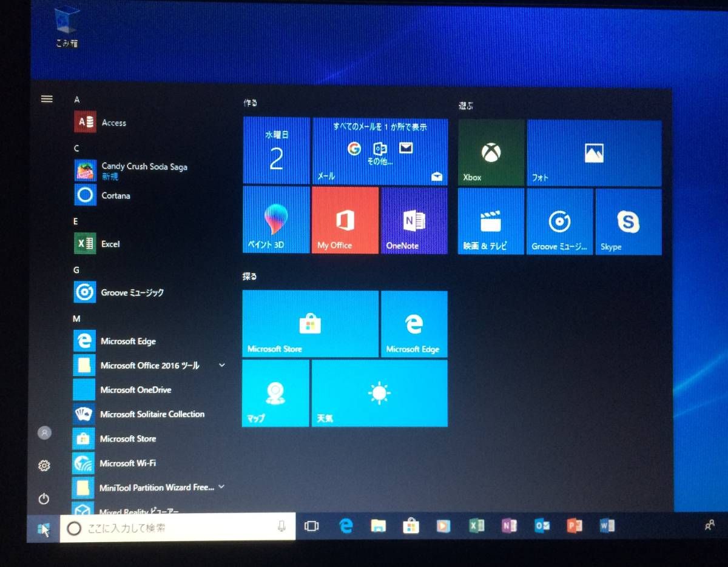This screenshot has height=567, width=728.
Task: Select the 作る group heading
Action: [x=251, y=103]
